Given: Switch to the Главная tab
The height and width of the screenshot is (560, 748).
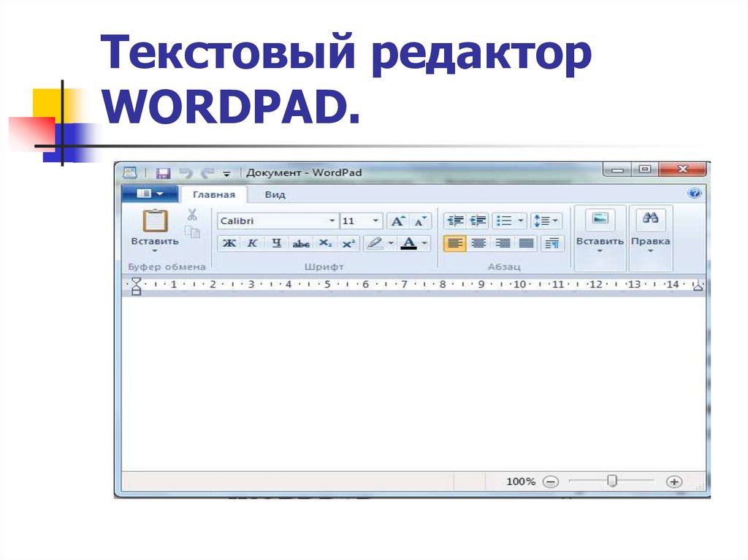Looking at the screenshot, I should pos(214,195).
